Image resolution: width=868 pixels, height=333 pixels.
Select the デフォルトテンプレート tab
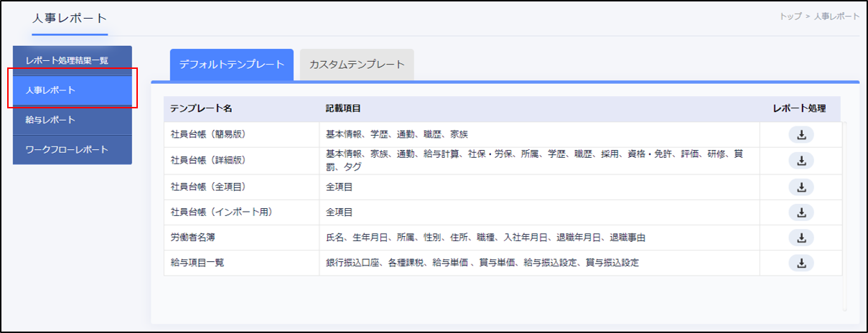[231, 65]
